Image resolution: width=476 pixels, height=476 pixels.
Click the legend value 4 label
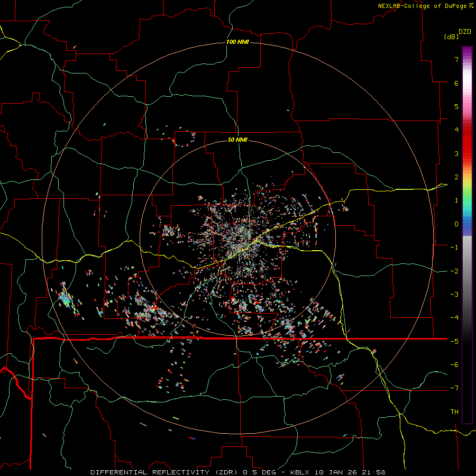click(x=456, y=130)
